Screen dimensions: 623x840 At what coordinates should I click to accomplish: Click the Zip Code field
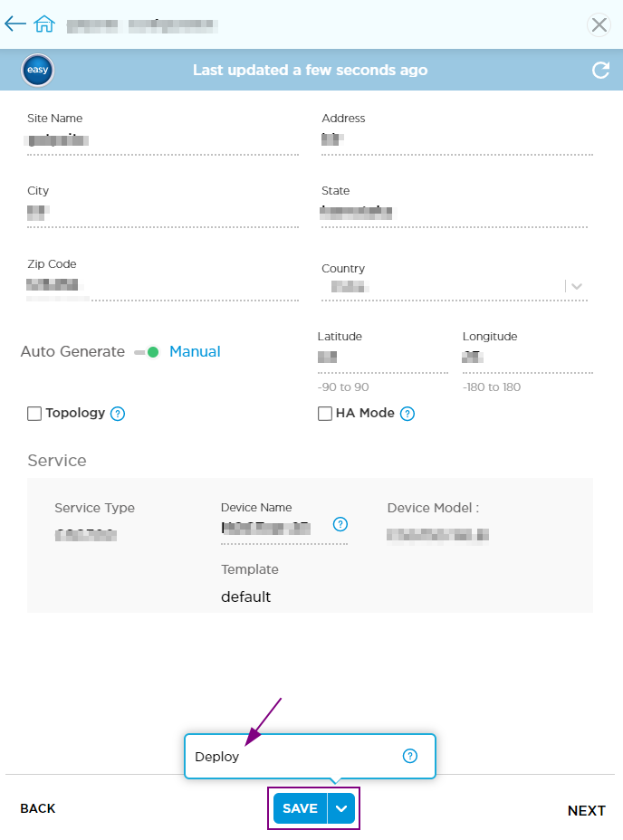click(163, 285)
